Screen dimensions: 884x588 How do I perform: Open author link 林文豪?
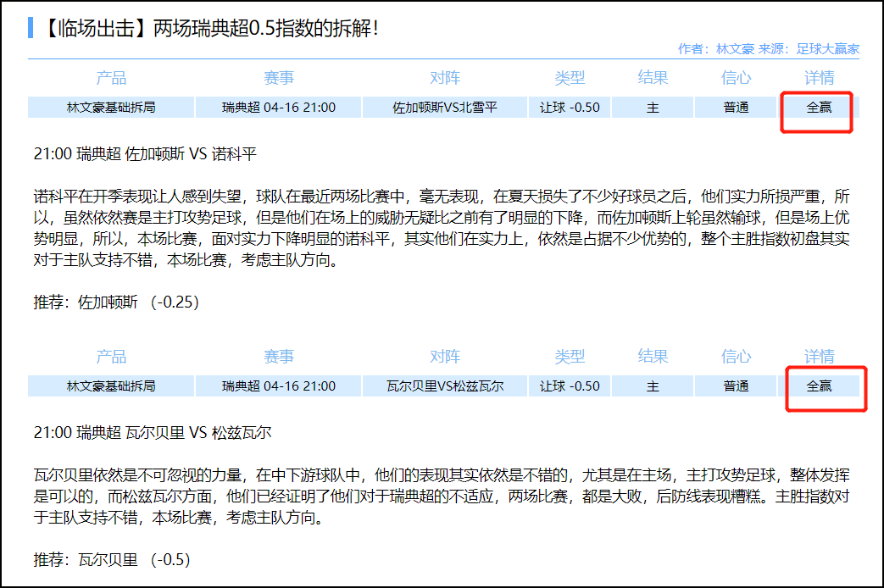pos(735,49)
